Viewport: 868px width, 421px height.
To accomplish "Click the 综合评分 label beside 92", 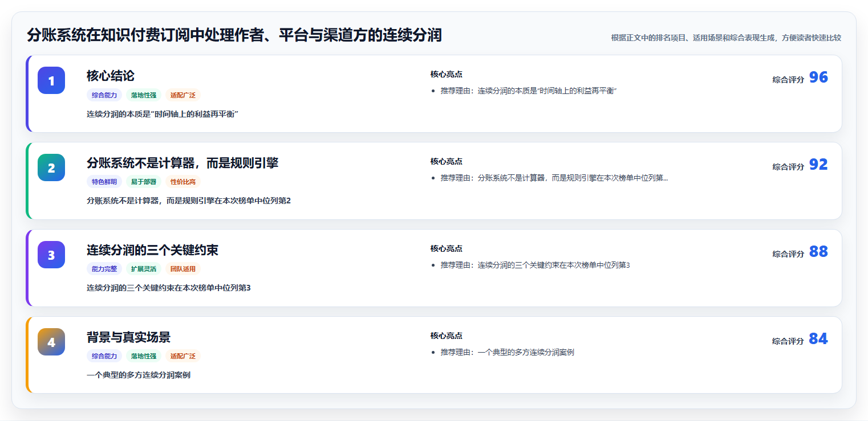I will [x=788, y=167].
